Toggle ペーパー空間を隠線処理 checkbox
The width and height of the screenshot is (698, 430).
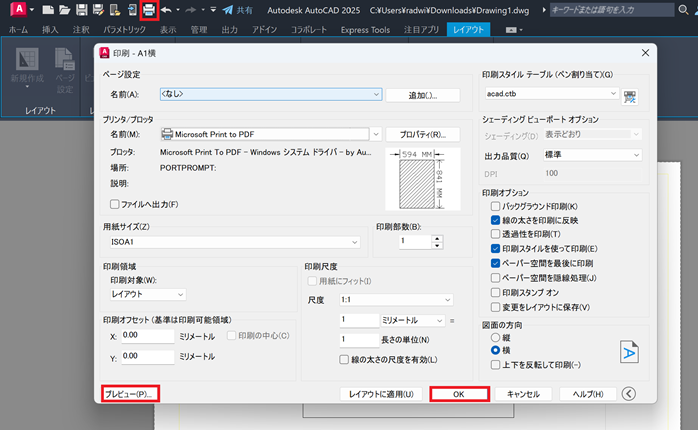click(495, 278)
